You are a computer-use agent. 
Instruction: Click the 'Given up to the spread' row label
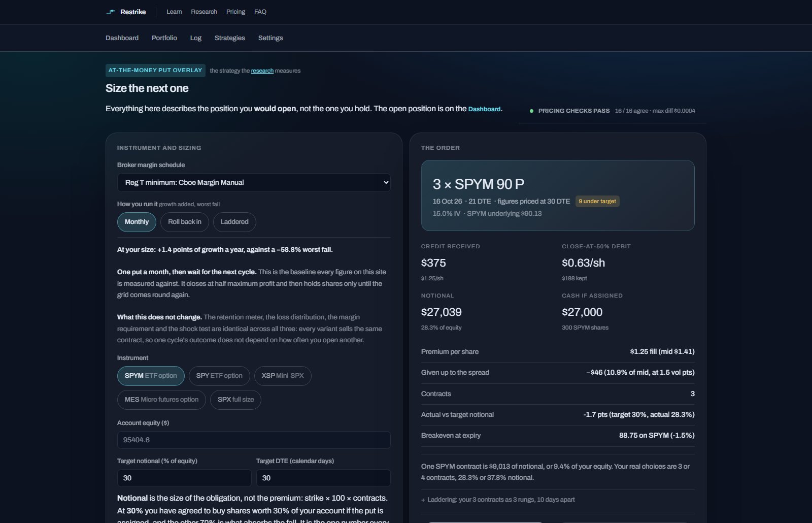(x=455, y=372)
